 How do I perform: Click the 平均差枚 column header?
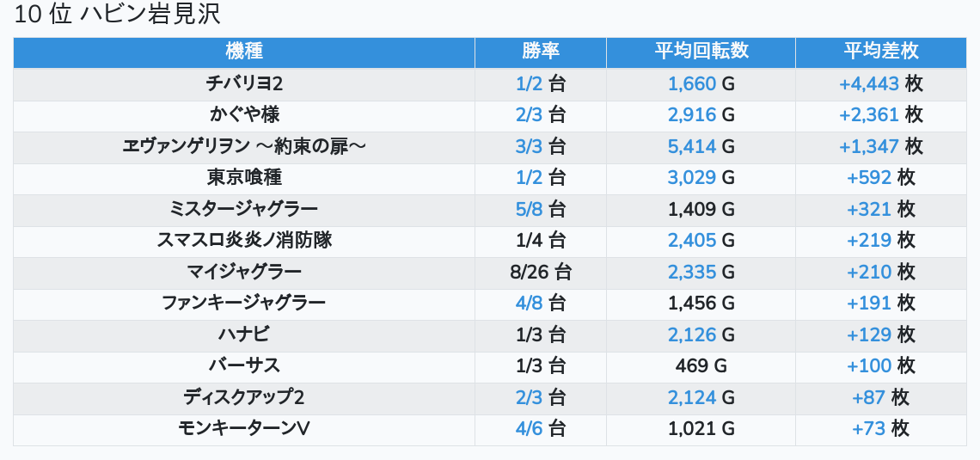tap(880, 52)
